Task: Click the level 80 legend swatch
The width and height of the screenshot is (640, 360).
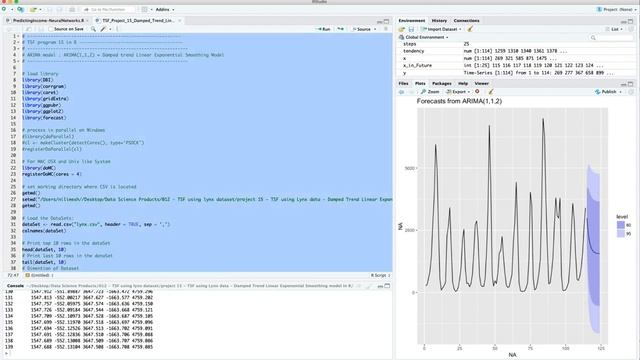Action: pyautogui.click(x=620, y=225)
